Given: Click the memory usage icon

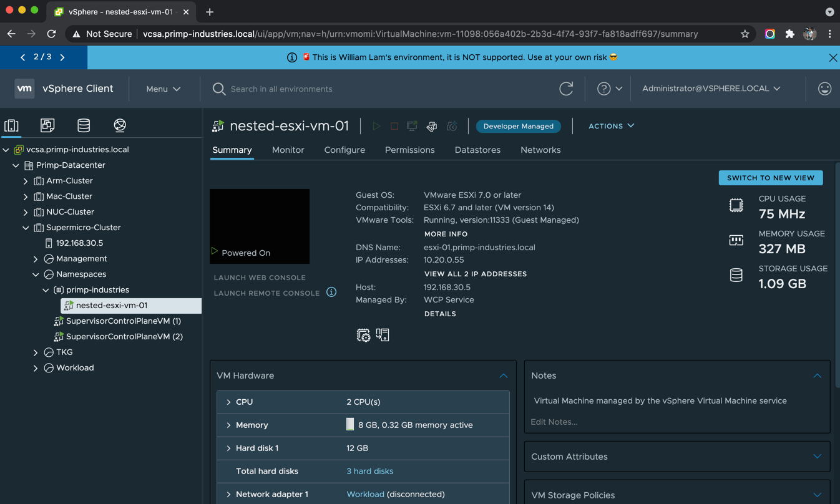Looking at the screenshot, I should [x=736, y=240].
